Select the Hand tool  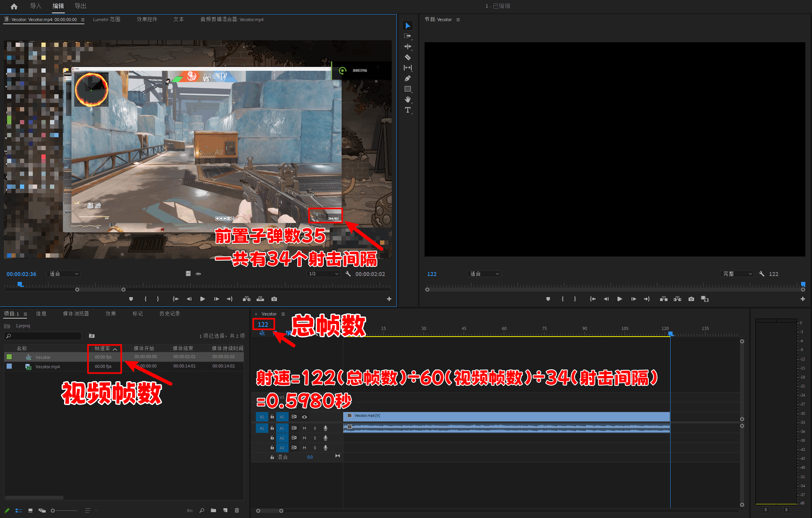click(408, 99)
